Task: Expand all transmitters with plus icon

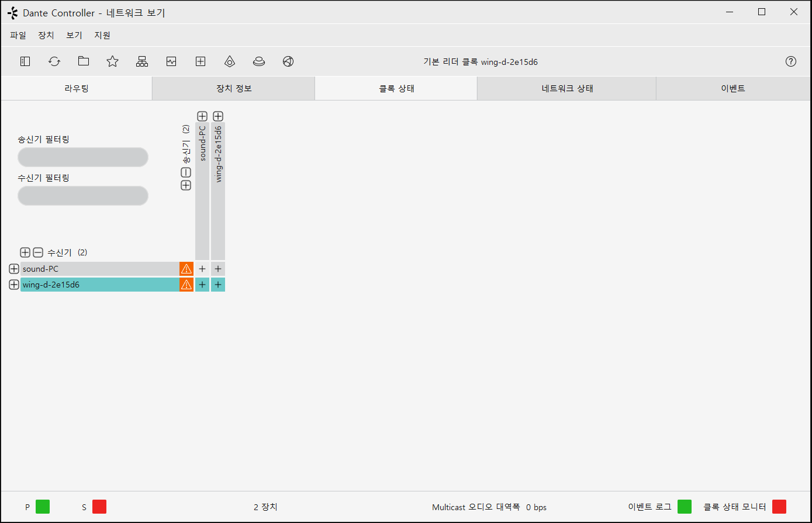Action: click(186, 185)
